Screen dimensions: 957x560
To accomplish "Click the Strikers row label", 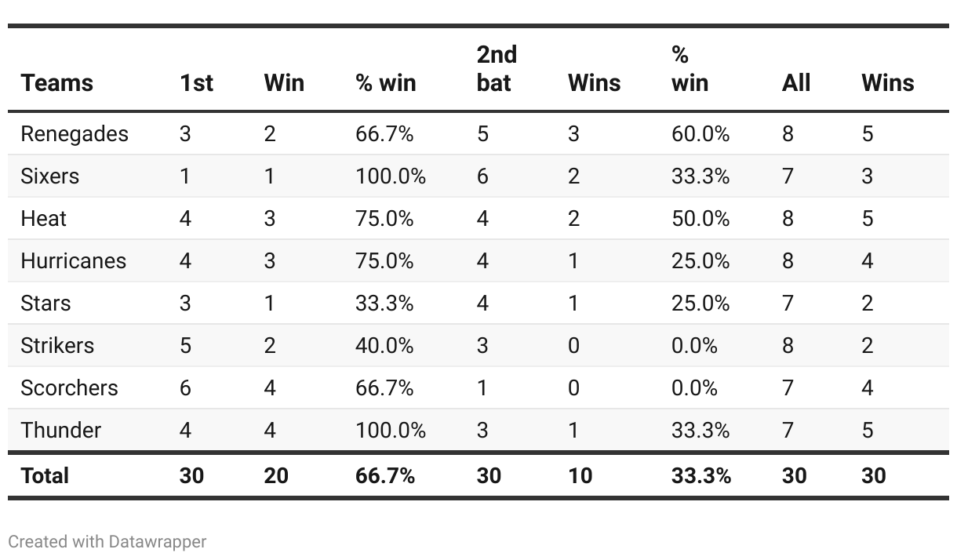I will point(57,345).
